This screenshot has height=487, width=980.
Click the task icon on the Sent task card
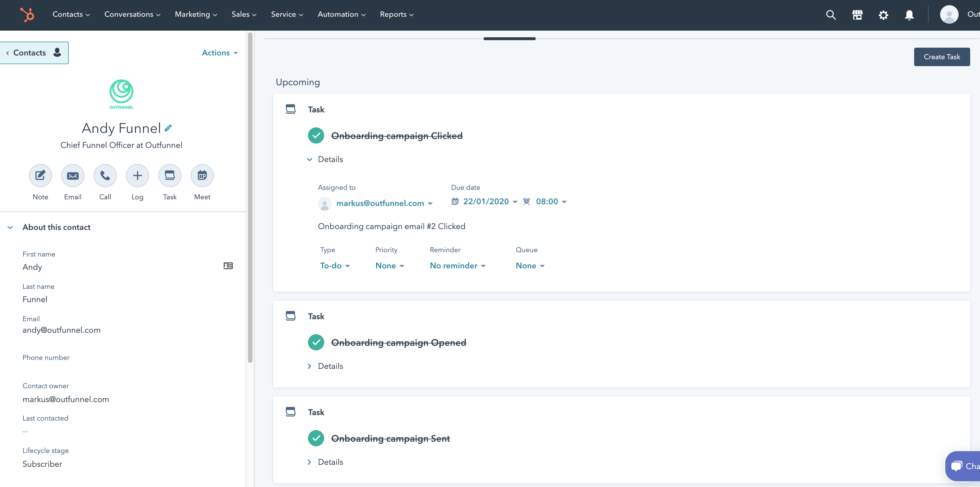291,412
